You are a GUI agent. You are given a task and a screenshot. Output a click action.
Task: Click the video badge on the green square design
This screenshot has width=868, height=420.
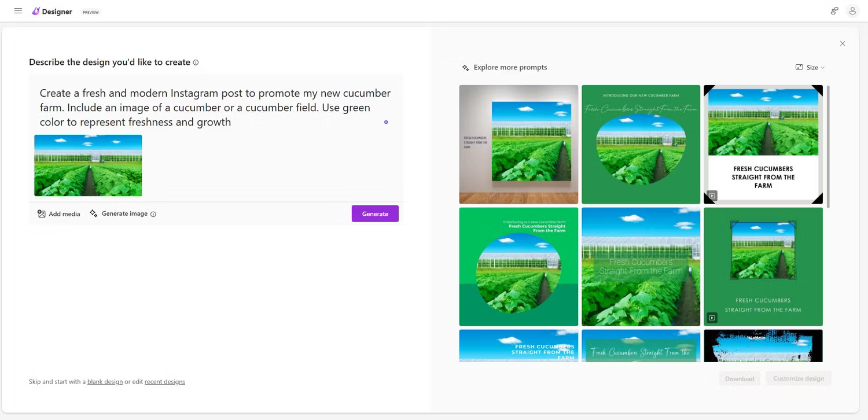(712, 318)
